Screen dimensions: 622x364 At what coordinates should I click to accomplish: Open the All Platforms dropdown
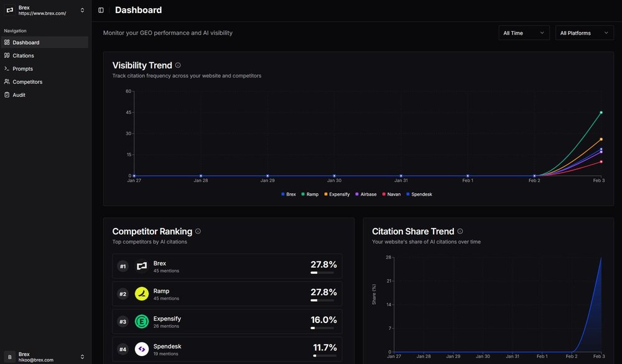click(x=584, y=32)
